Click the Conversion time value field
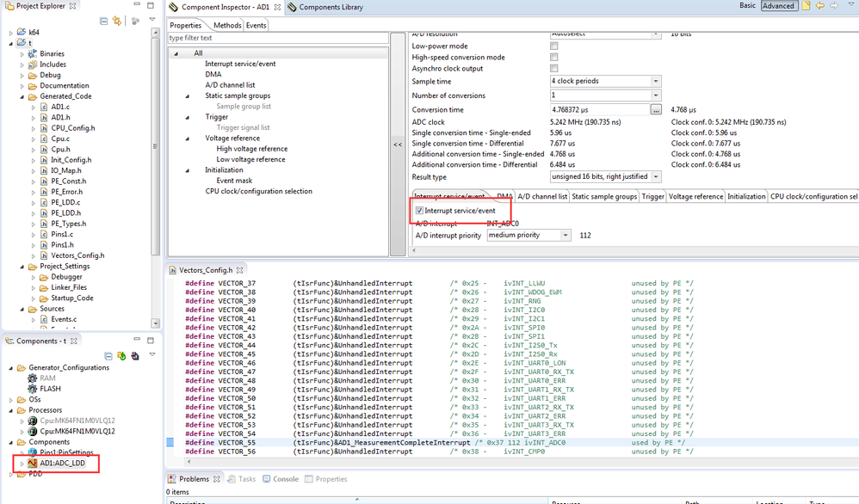Image resolution: width=859 pixels, height=504 pixels. [600, 109]
